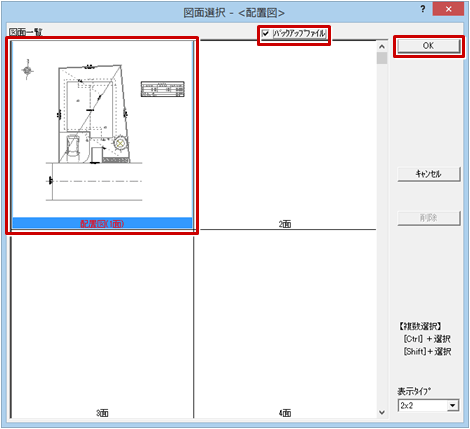
Task: Select the empty 2面 drawing slot
Action: click(x=285, y=135)
